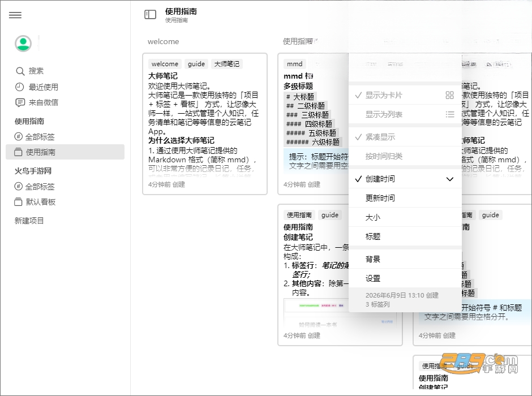Viewport: 532px width, 396px height.
Task: Click the card grid icon in menu
Action: click(449, 95)
